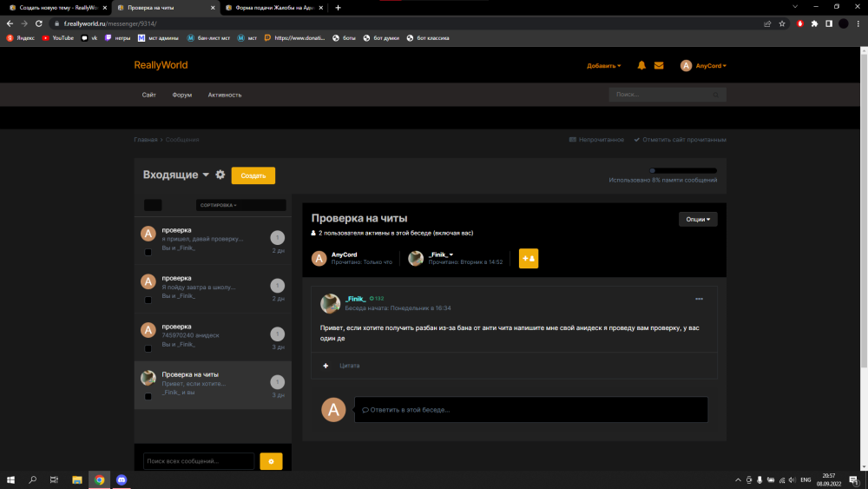Click 'Отметить сайт прочитанным' link

point(680,140)
